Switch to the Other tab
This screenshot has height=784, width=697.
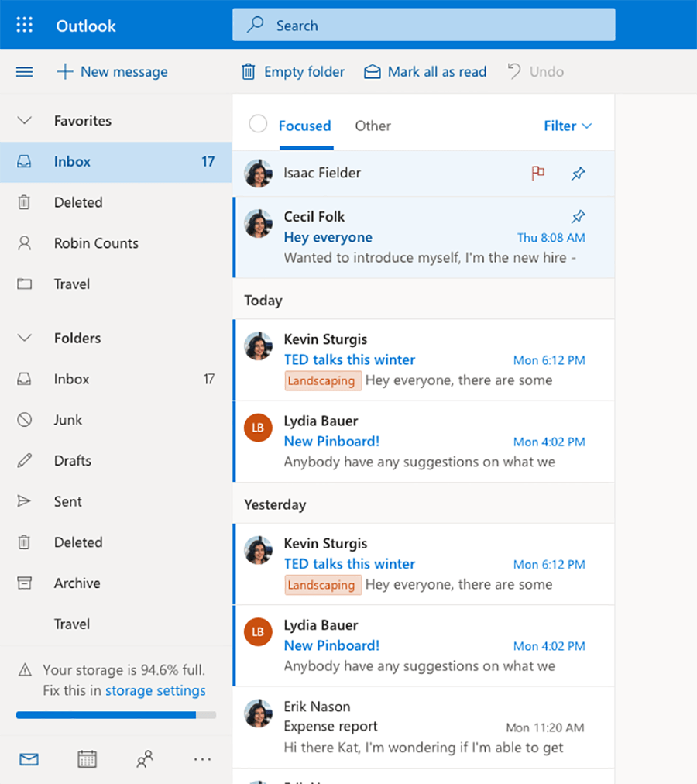[x=373, y=126]
